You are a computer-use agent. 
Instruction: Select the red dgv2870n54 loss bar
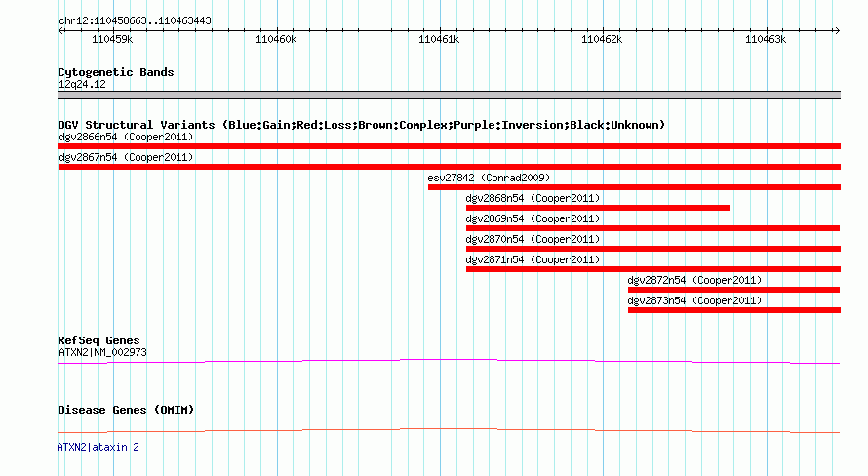(653, 249)
